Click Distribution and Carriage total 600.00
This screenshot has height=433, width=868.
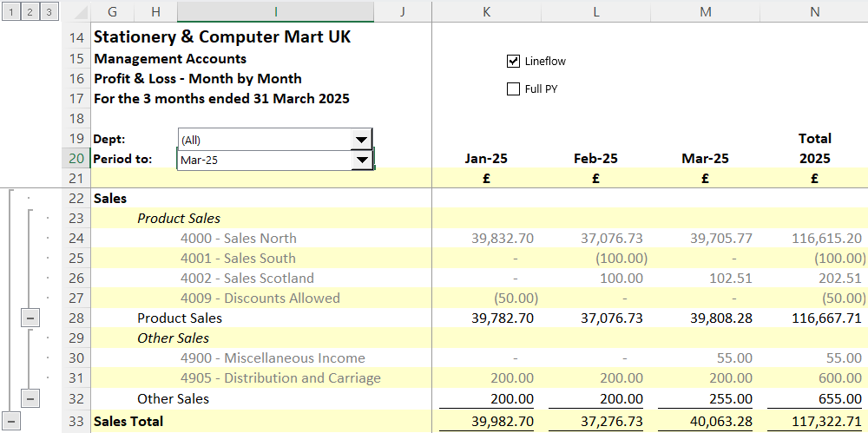840,378
